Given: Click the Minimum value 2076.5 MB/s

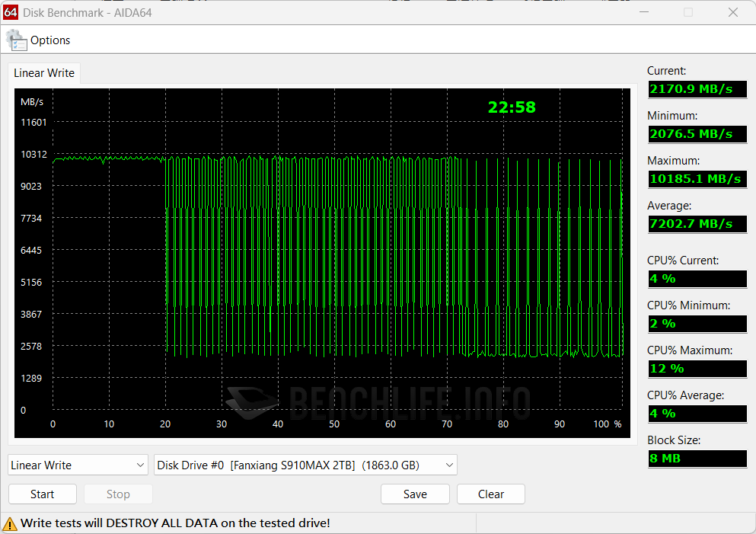Looking at the screenshot, I should click(697, 134).
